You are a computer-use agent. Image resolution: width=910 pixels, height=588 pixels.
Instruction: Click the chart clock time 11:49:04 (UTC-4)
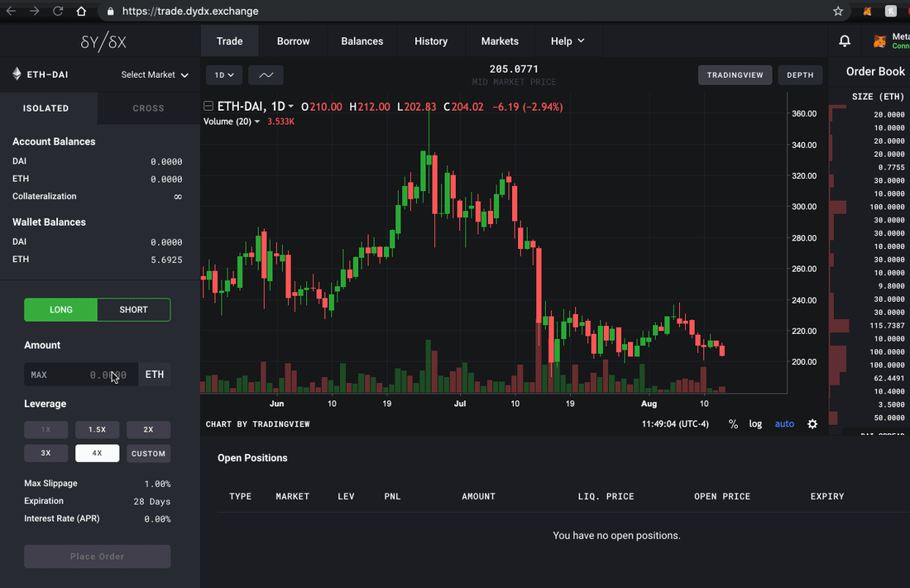click(x=675, y=423)
